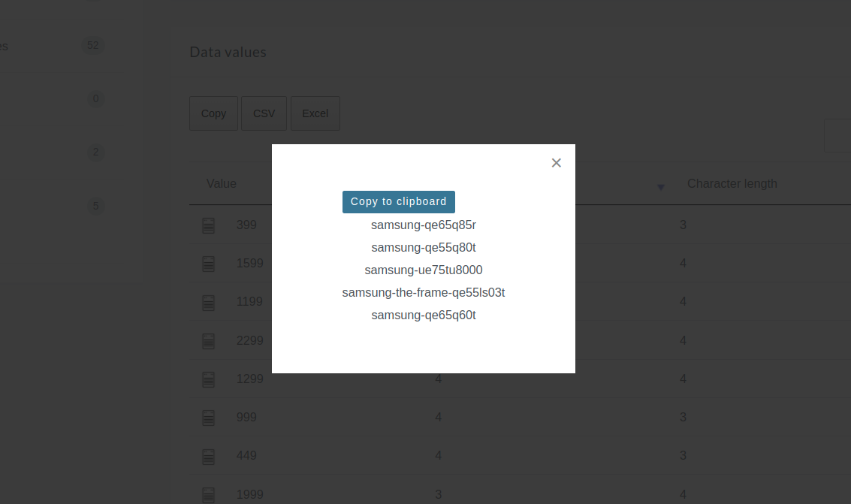Viewport: 851px width, 504px height.
Task: Click the character length cell in the 399 row
Action: tap(683, 225)
